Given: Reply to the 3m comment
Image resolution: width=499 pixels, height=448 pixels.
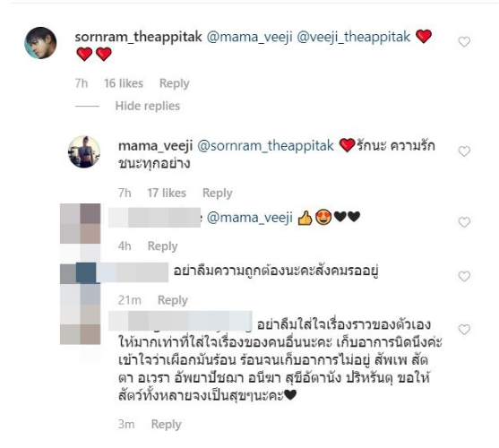Looking at the screenshot, I should pos(166,425).
